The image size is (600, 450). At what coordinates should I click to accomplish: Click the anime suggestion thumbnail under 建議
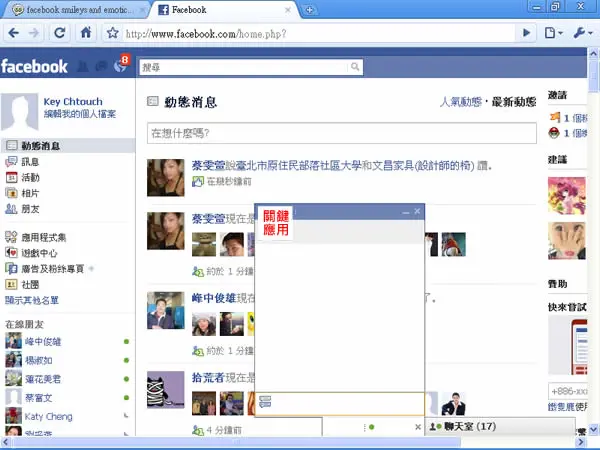click(567, 196)
